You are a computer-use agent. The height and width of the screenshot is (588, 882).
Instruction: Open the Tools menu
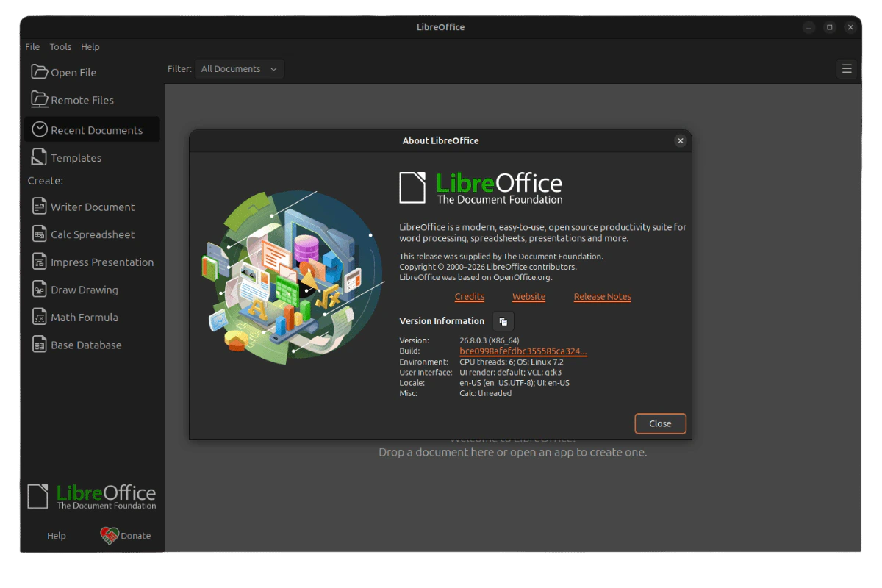click(60, 46)
